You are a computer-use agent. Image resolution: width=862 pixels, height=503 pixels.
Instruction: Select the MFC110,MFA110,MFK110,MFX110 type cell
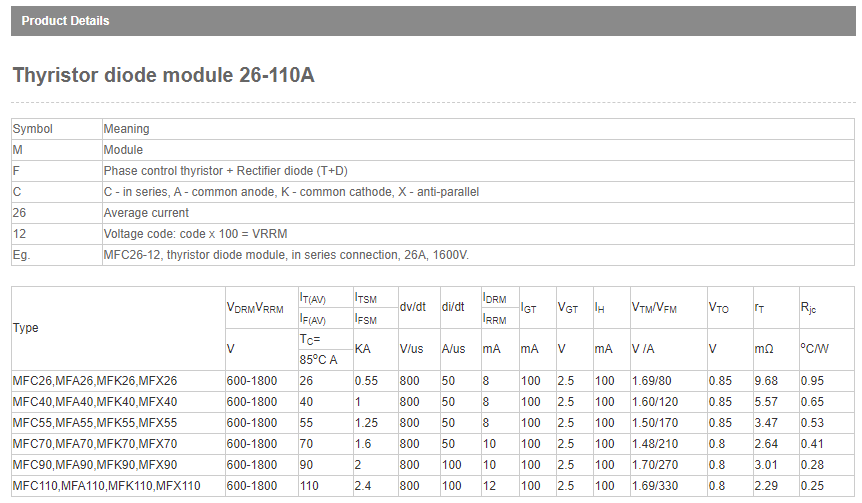pos(106,486)
